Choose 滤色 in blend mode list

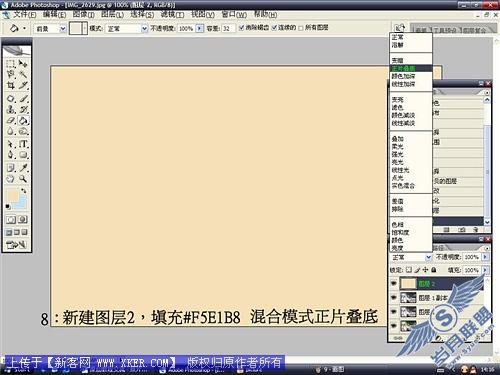(x=397, y=107)
